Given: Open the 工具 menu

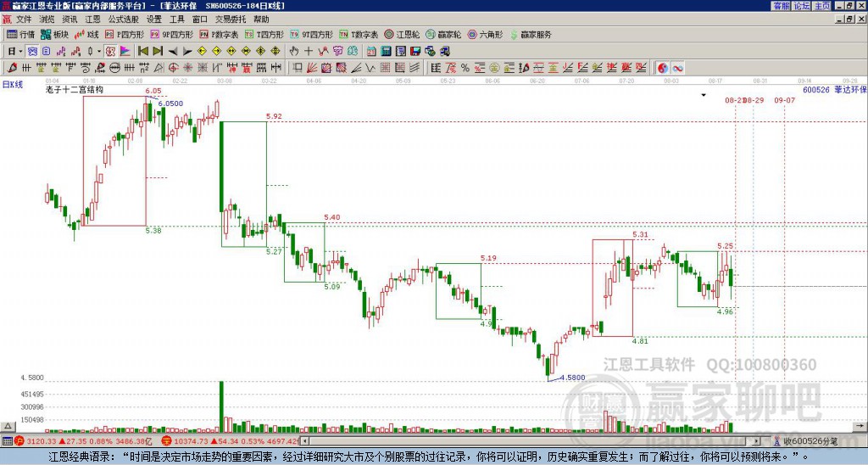Looking at the screenshot, I should (176, 20).
